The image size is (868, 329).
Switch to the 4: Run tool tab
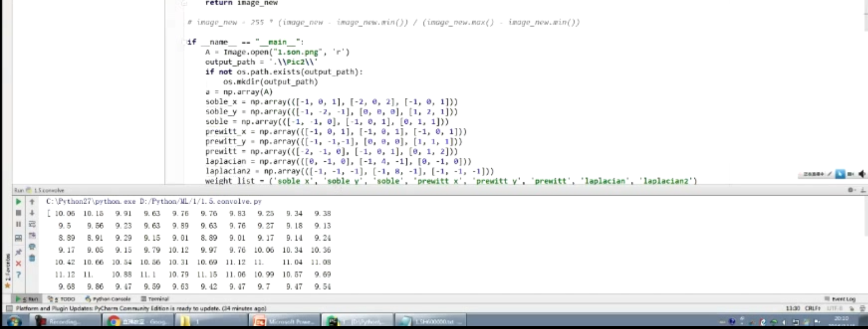click(27, 299)
